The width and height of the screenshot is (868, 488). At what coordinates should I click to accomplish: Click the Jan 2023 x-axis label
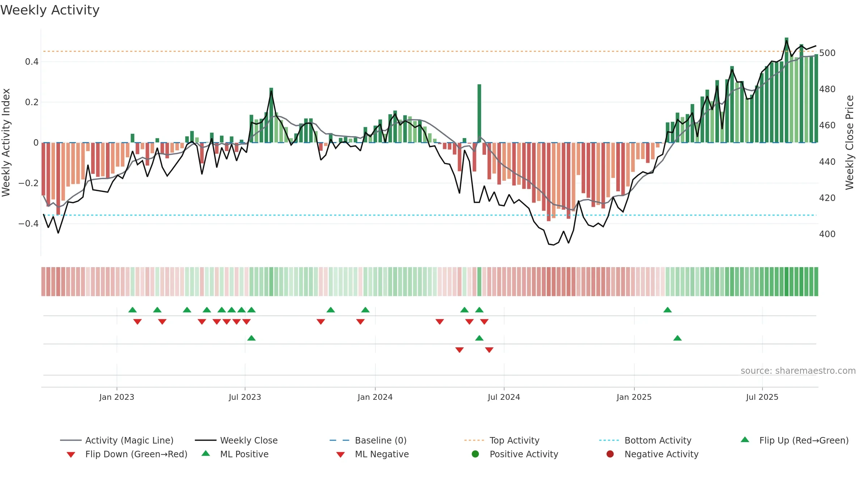click(x=117, y=397)
